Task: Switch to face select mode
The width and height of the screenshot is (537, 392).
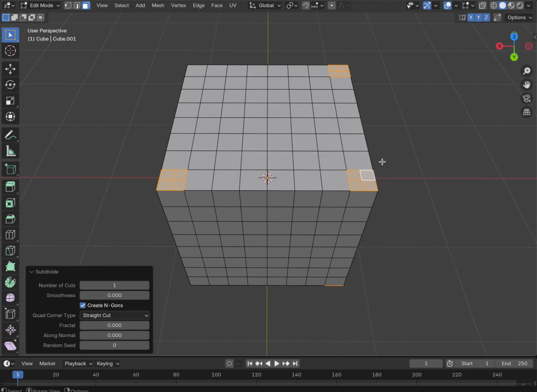Action: (85, 5)
